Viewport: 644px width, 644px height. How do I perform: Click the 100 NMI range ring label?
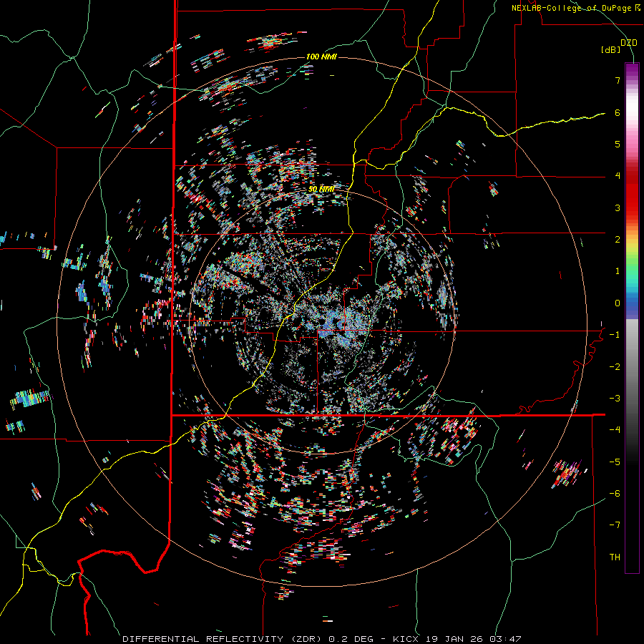[321, 57]
